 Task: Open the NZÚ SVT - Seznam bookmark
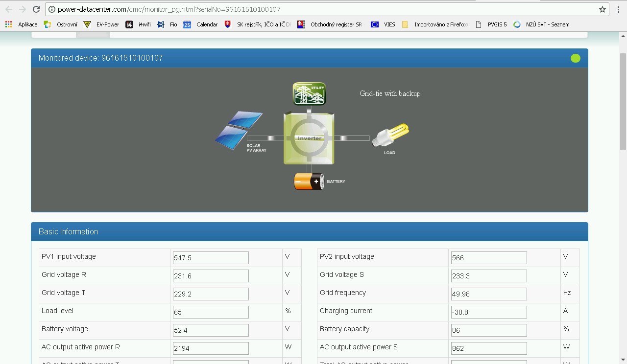(x=541, y=24)
